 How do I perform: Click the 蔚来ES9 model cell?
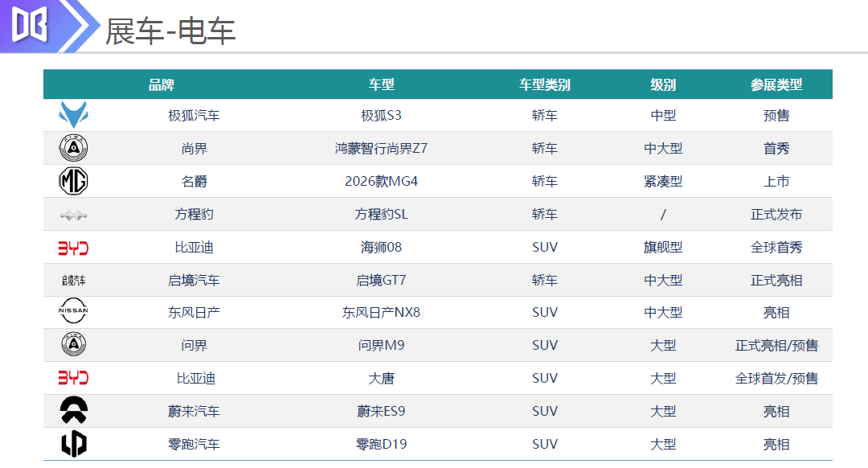click(382, 411)
